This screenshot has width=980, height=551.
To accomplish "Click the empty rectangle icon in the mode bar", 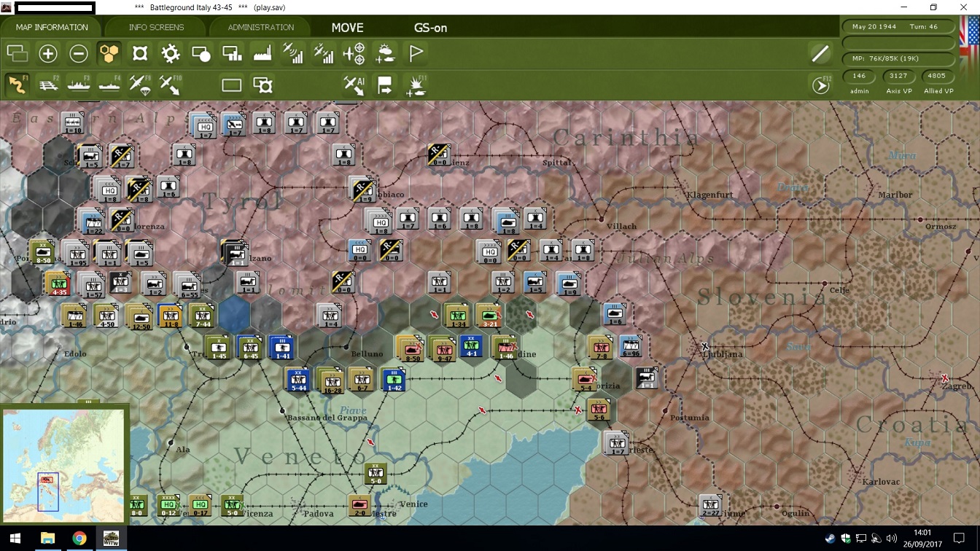I will [x=232, y=85].
